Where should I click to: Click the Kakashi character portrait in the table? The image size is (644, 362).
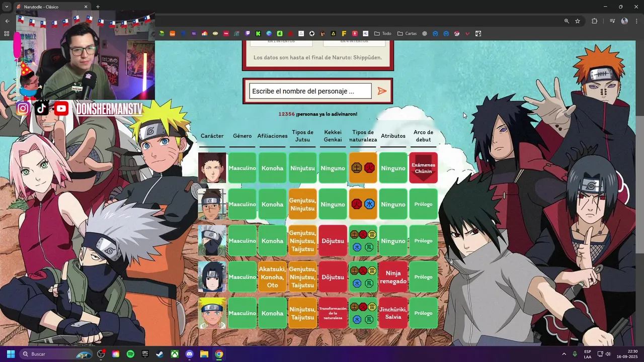click(x=212, y=240)
